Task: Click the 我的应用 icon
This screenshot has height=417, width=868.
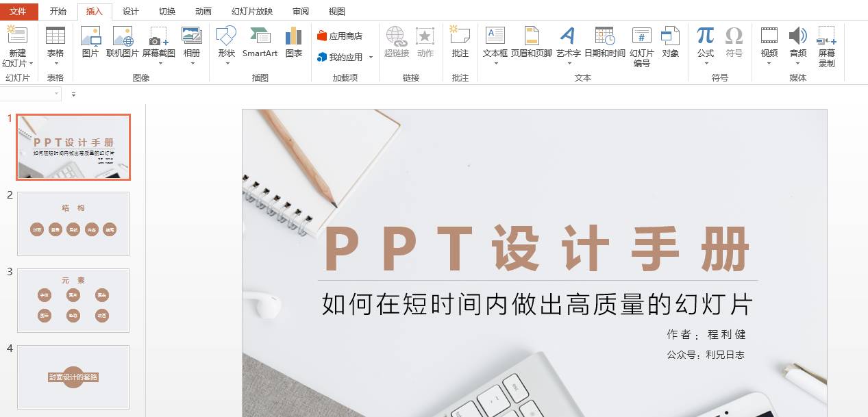Action: [322, 58]
